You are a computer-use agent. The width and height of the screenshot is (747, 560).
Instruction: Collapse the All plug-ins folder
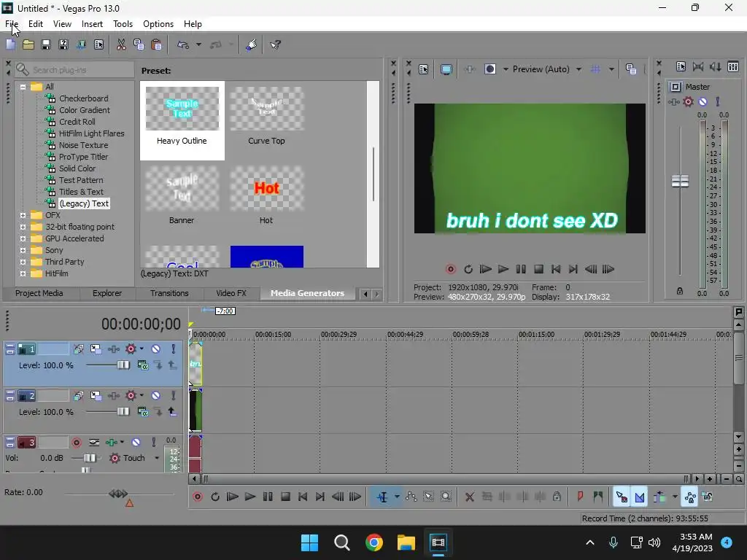pos(23,87)
